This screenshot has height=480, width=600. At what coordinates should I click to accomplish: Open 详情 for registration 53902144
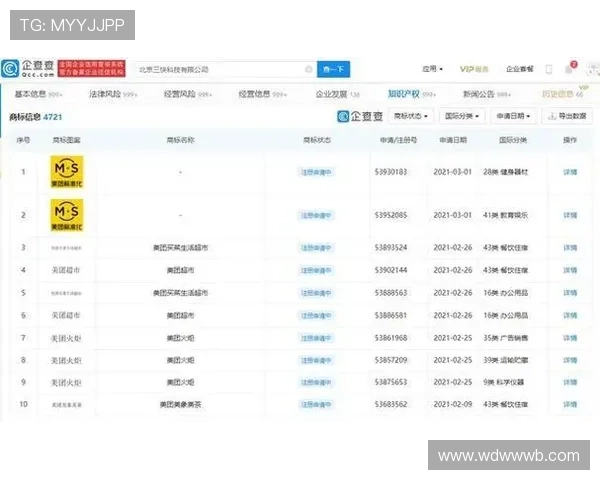pos(570,271)
